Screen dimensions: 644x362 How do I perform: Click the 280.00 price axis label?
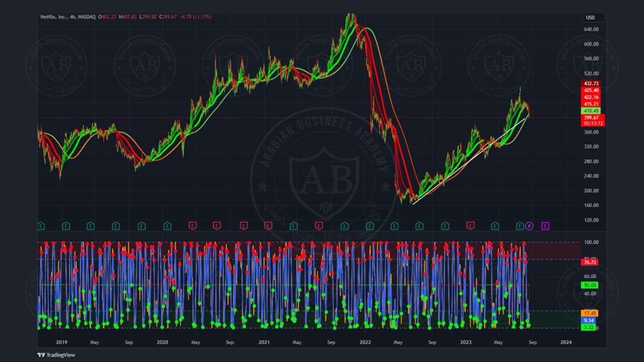click(591, 162)
